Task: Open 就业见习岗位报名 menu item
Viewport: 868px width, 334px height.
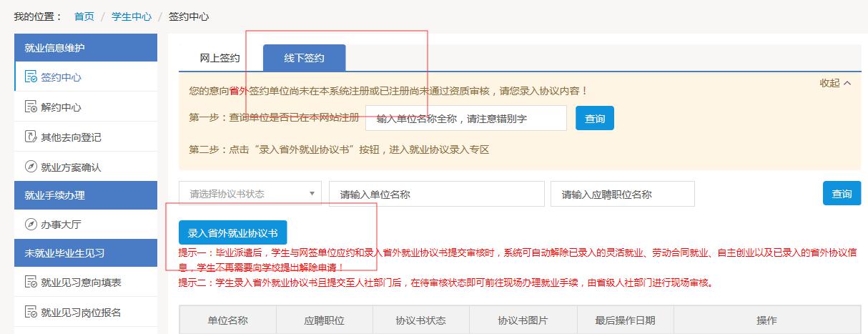Action: tap(86, 312)
